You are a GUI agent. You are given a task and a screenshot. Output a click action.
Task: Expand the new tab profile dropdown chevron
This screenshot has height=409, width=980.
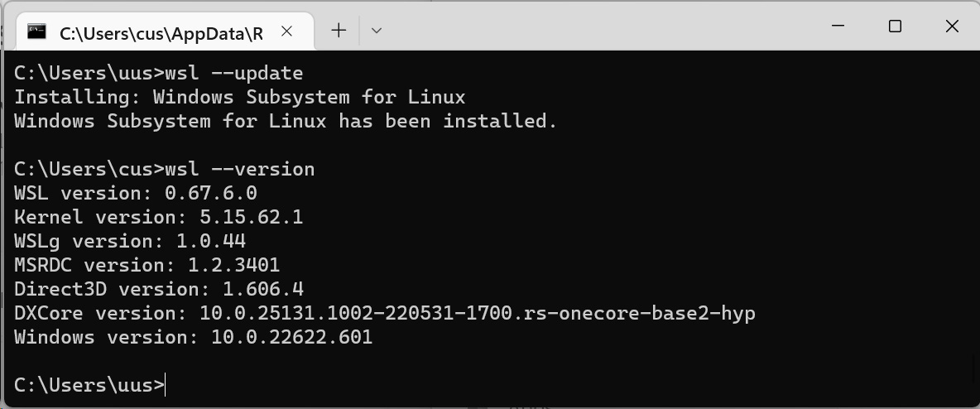(x=377, y=30)
